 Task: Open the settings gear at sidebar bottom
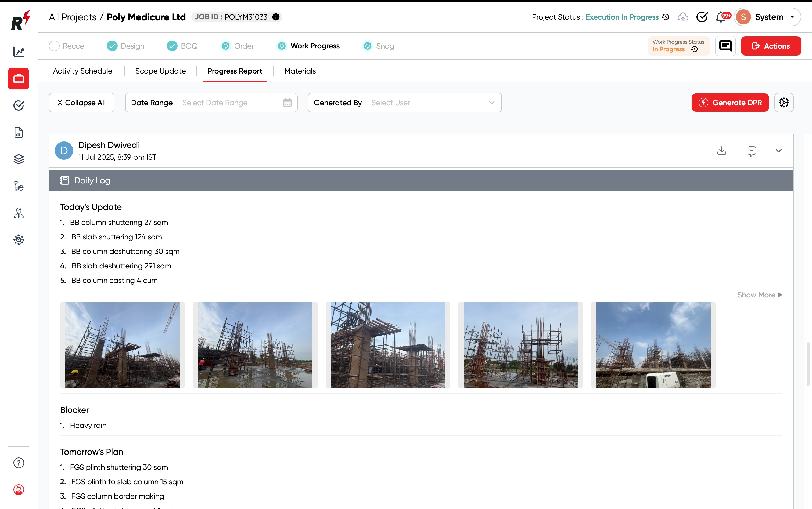tap(19, 240)
